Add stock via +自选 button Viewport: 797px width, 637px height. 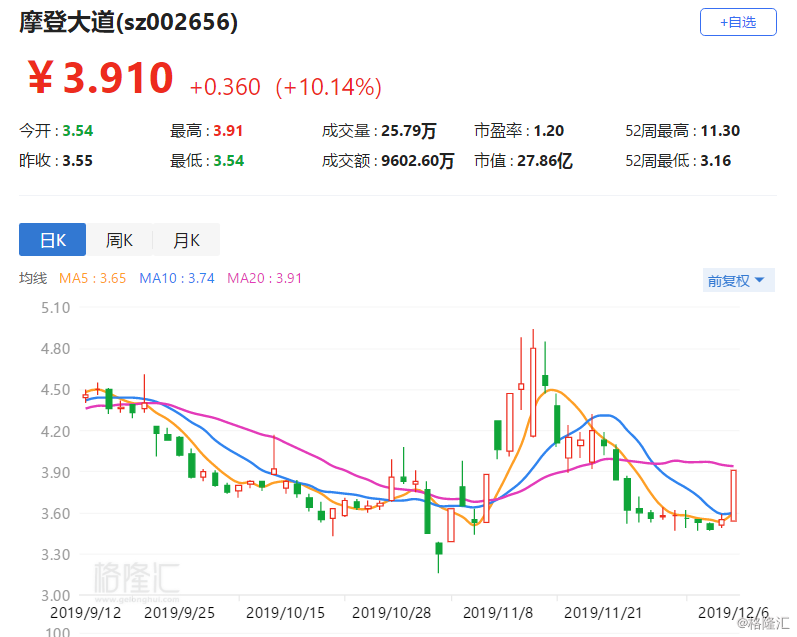pos(738,22)
